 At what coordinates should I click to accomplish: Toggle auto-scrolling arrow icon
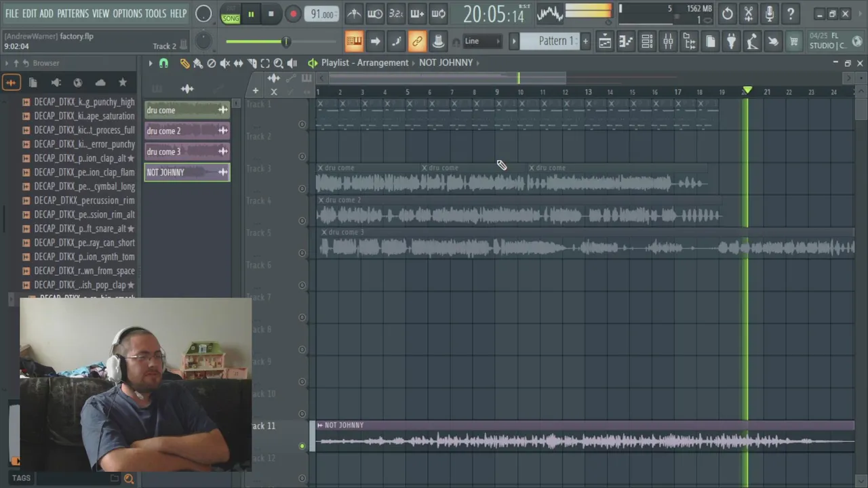coord(375,41)
